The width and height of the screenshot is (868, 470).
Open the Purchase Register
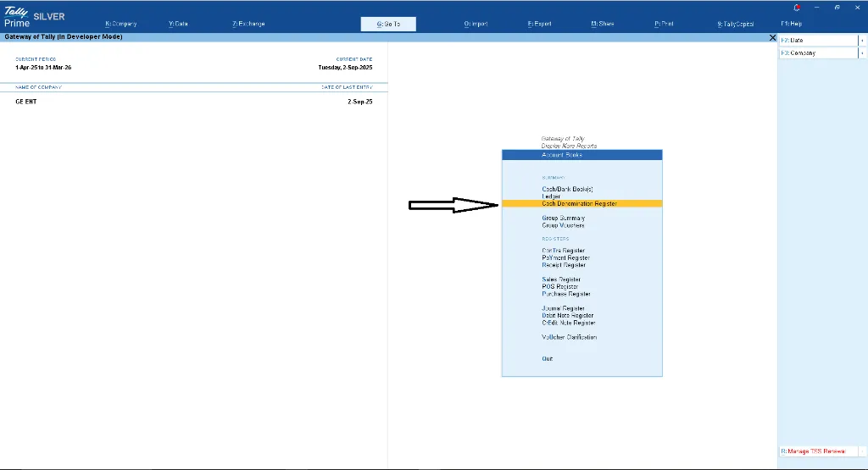pos(566,294)
